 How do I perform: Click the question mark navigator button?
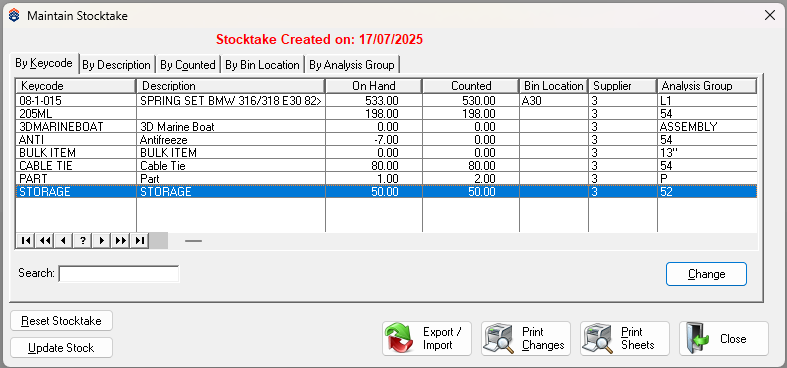point(83,240)
